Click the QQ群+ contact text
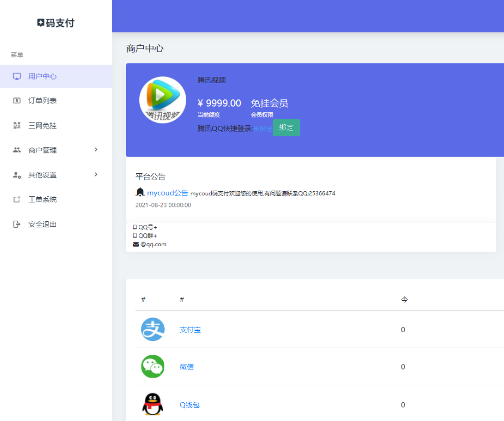 click(x=147, y=235)
